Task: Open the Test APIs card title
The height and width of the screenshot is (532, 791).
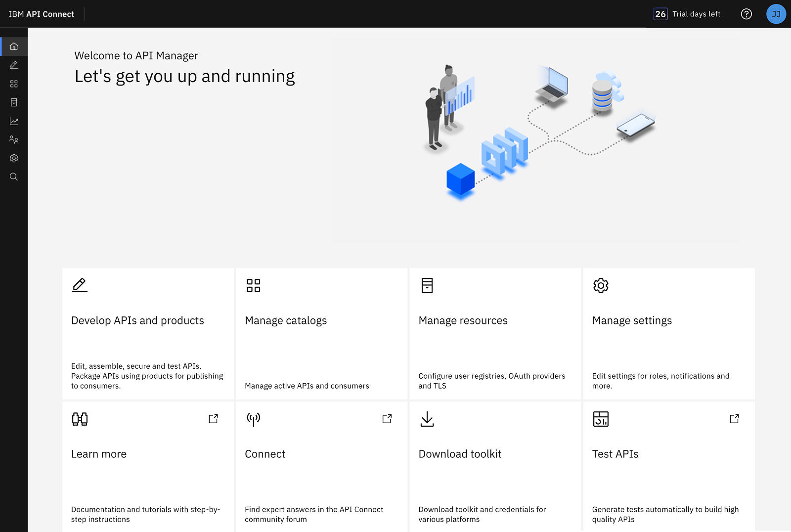Action: point(615,454)
